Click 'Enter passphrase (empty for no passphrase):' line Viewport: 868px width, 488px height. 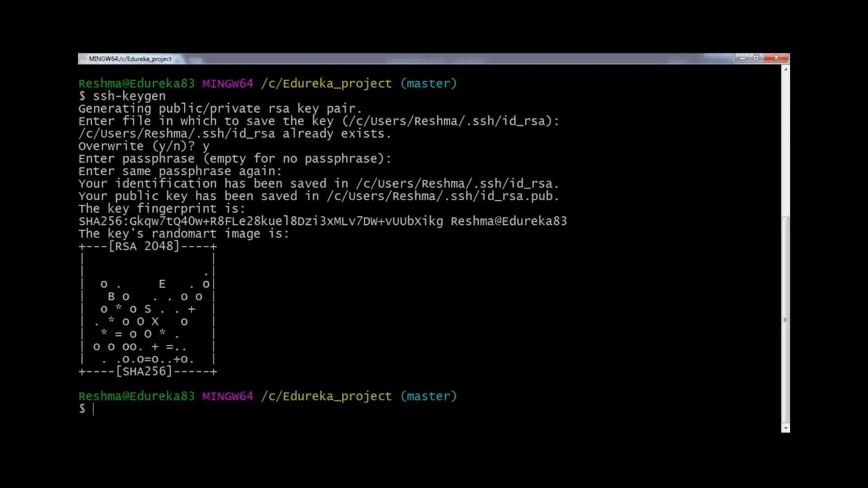(235, 159)
